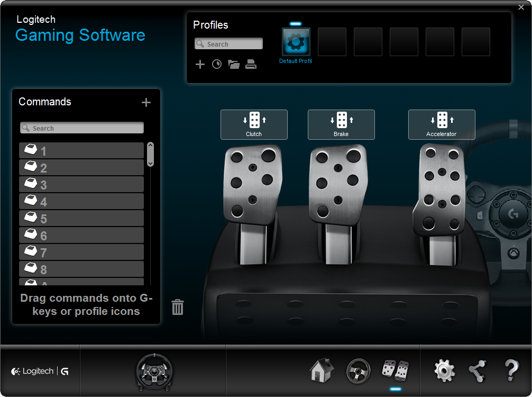
Task: Open the steering wheel settings tab
Action: 358,370
